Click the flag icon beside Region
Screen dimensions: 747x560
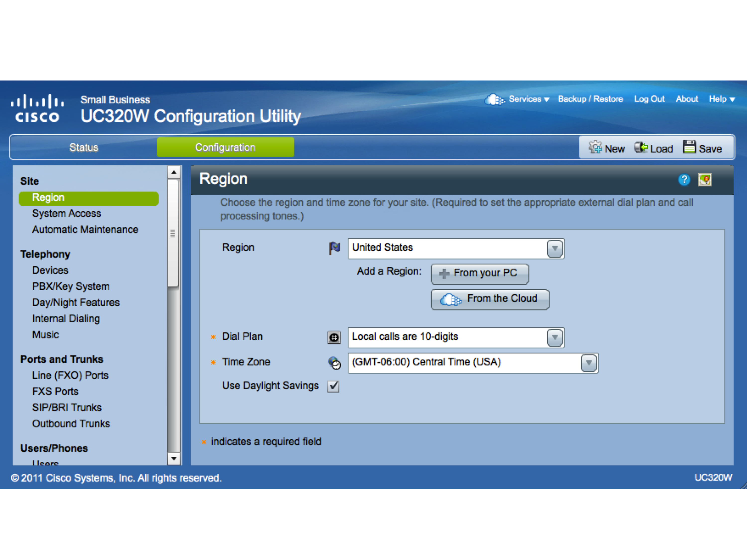click(334, 248)
